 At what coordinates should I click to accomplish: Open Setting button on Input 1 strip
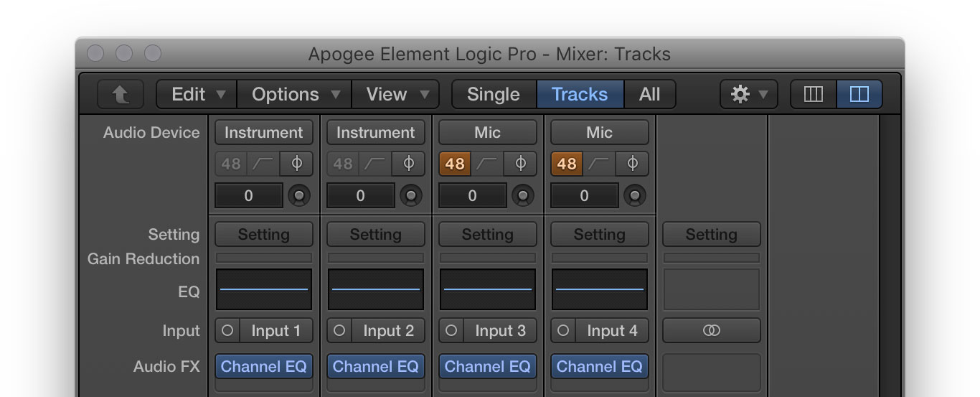pyautogui.click(x=264, y=234)
